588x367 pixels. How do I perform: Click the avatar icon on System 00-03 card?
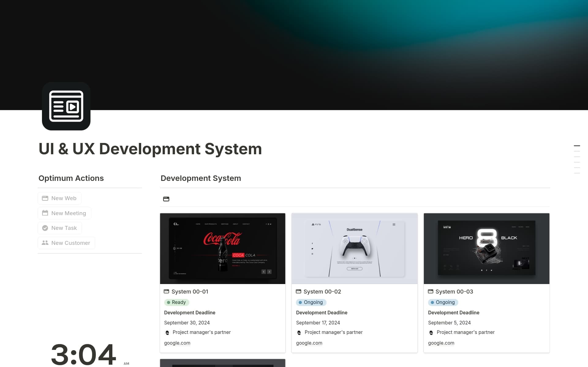(431, 333)
